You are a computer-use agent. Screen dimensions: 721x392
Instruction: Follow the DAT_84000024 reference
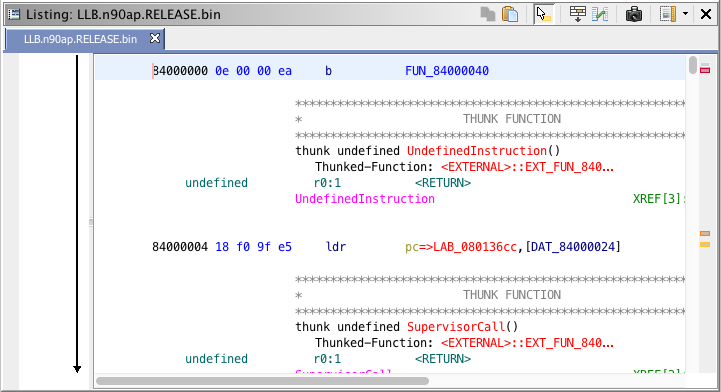573,247
